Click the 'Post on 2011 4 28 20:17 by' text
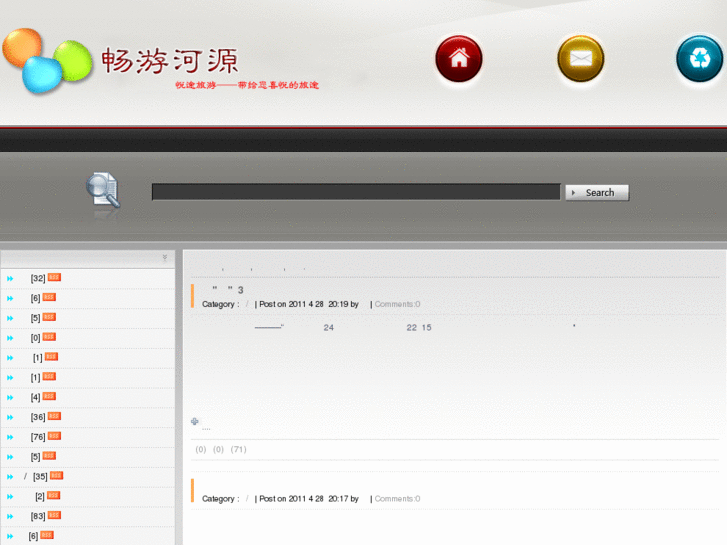 [309, 499]
